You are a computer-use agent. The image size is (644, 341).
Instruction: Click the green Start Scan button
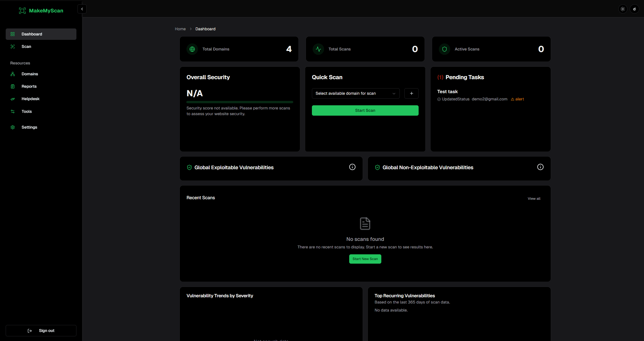[x=365, y=110]
